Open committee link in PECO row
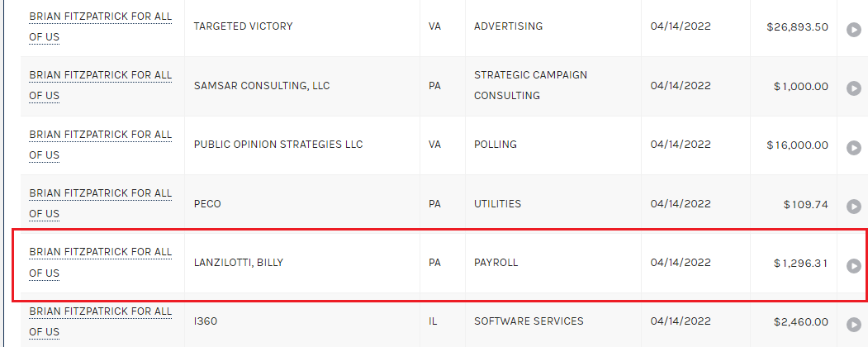 point(100,203)
